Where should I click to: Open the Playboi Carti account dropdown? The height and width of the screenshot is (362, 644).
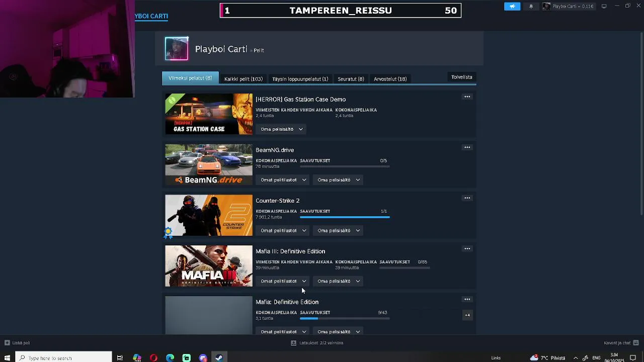(x=570, y=6)
